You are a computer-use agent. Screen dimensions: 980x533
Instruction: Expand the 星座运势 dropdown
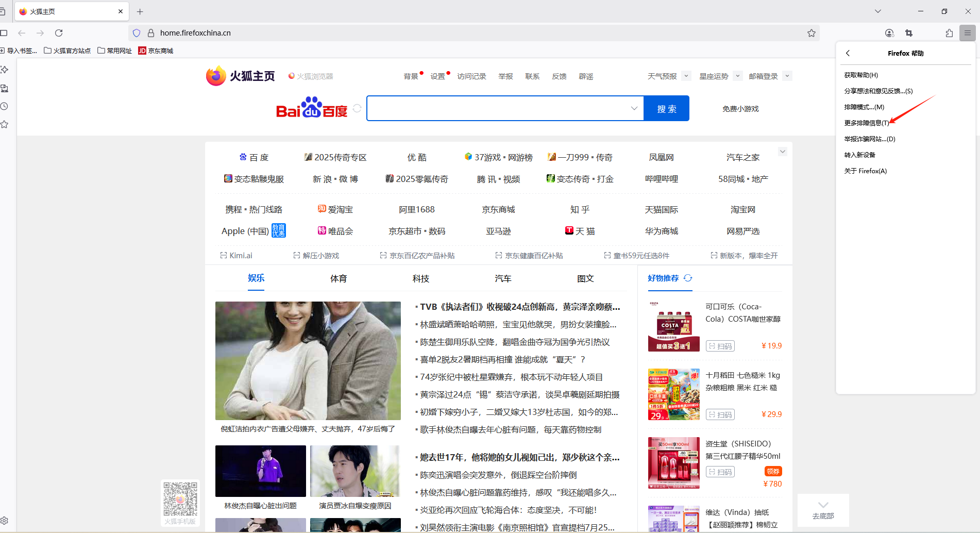point(738,76)
